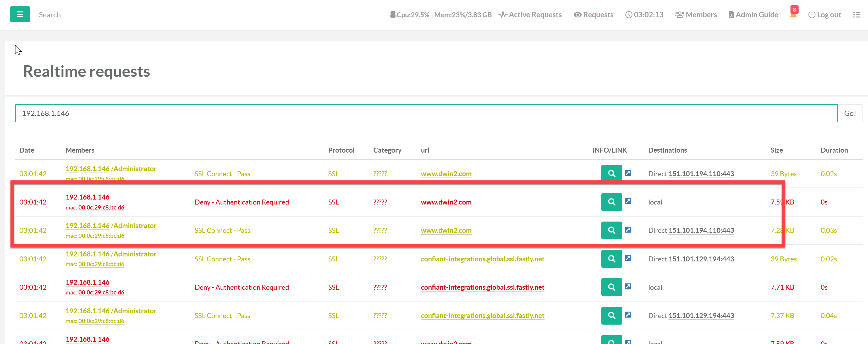The image size is (868, 344).
Task: Click magnifier for 7.37 KB fastly.net row
Action: point(611,315)
